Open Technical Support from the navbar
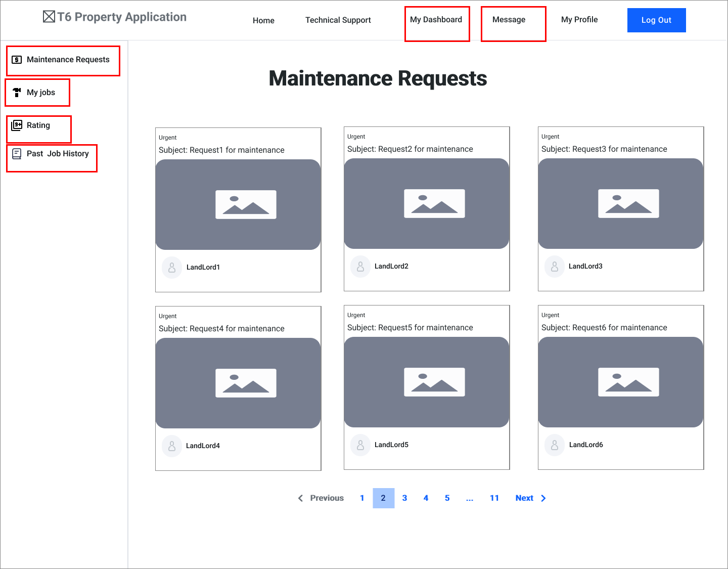This screenshot has width=728, height=569. (338, 20)
